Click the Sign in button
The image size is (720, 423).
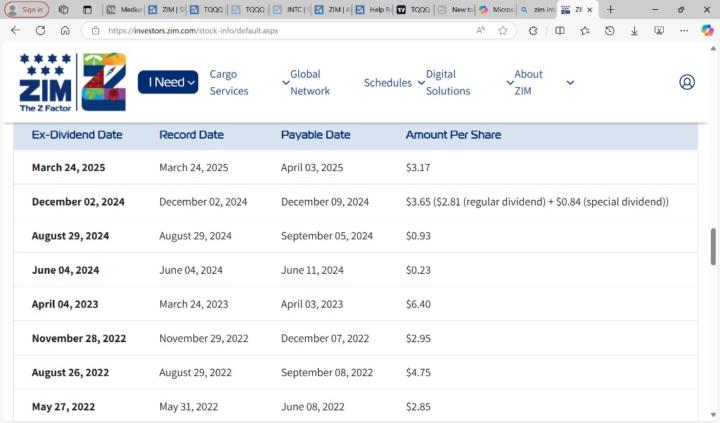click(x=26, y=9)
